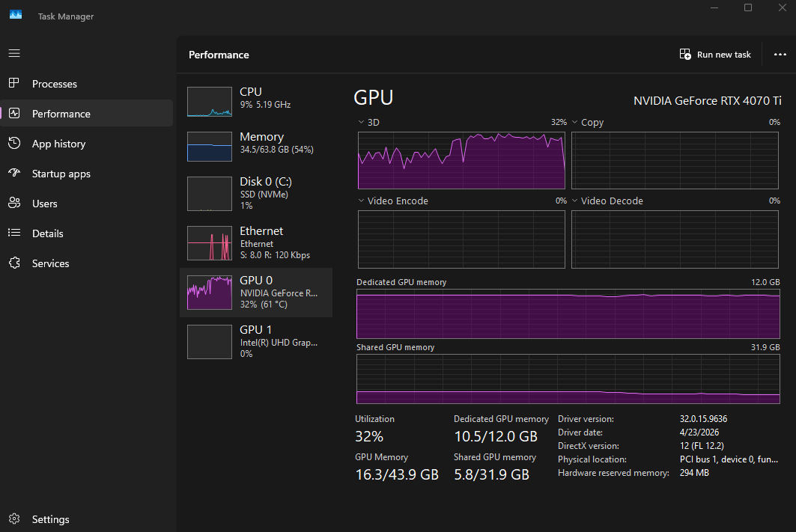Select the GPU 0 thumbnail graph
The width and height of the screenshot is (796, 532).
click(210, 293)
